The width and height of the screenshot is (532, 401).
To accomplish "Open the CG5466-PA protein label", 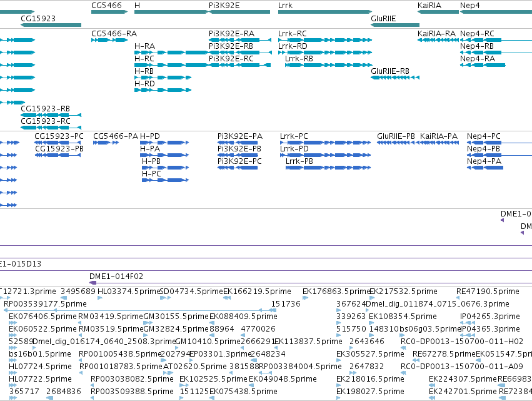I will [116, 136].
